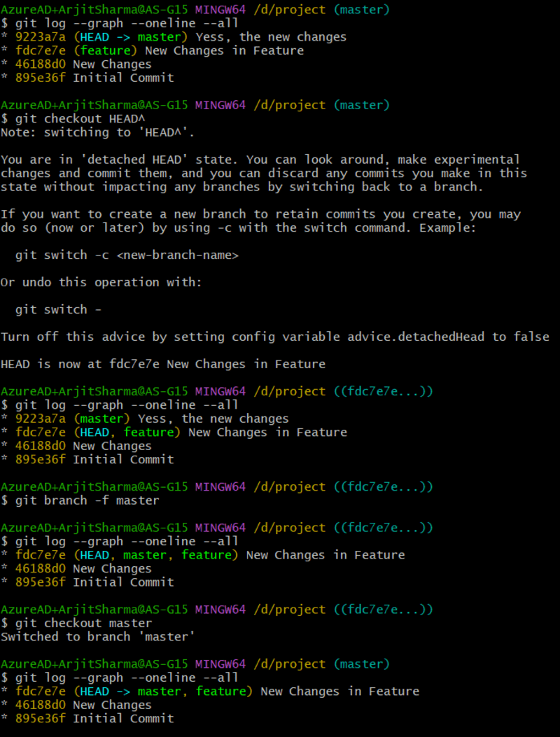The width and height of the screenshot is (560, 737).
Task: Click the '9223a7a (HEAD -> master) Yess, the new changes' line
Action: [174, 37]
